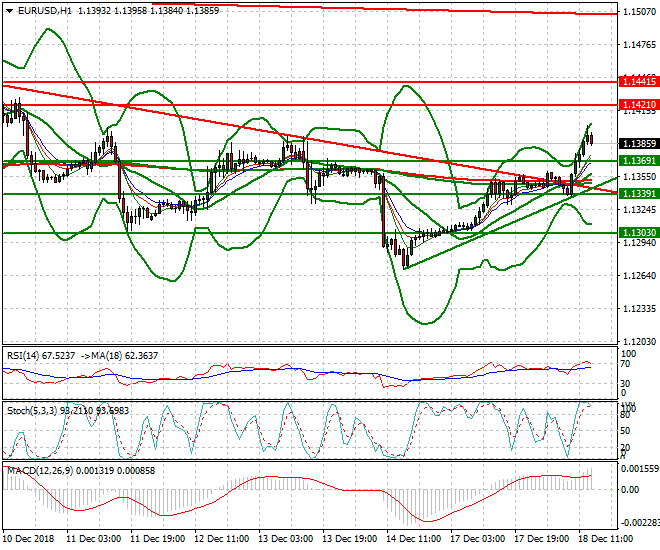Click the 1.12030 price scale value

tap(639, 342)
